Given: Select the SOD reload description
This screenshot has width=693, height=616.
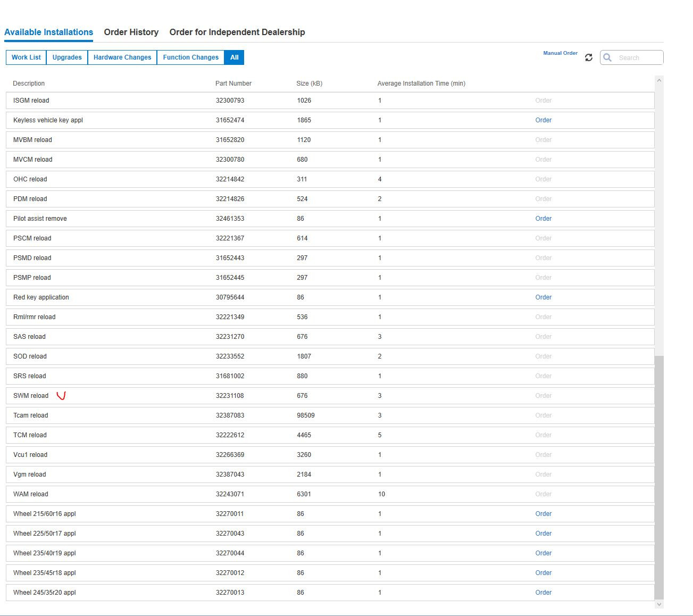Looking at the screenshot, I should click(x=30, y=356).
